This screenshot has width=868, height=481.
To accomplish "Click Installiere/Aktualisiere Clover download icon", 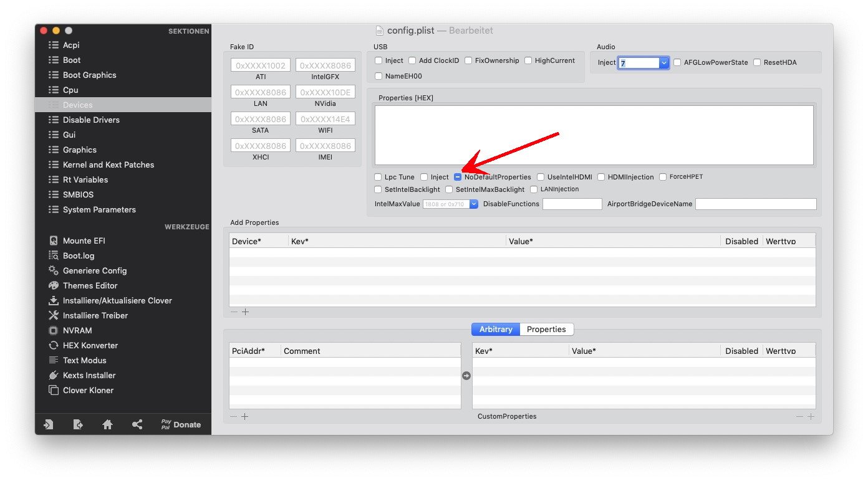I will 54,300.
